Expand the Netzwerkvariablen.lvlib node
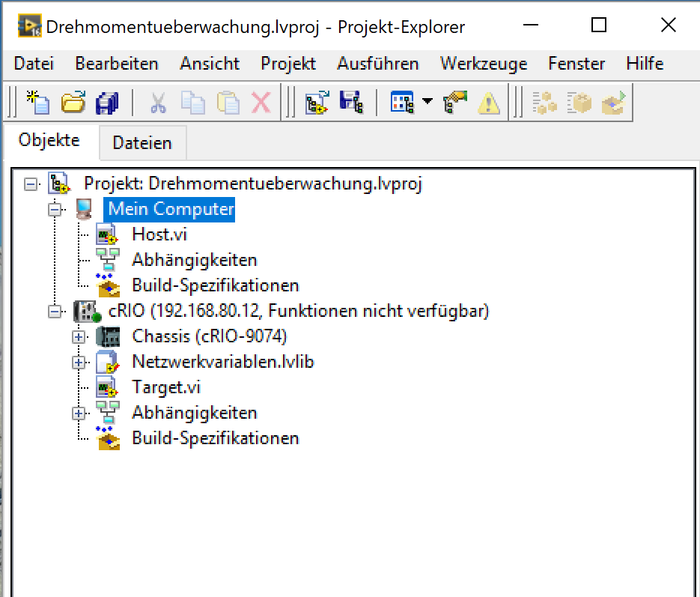This screenshot has height=597, width=700. [79, 362]
